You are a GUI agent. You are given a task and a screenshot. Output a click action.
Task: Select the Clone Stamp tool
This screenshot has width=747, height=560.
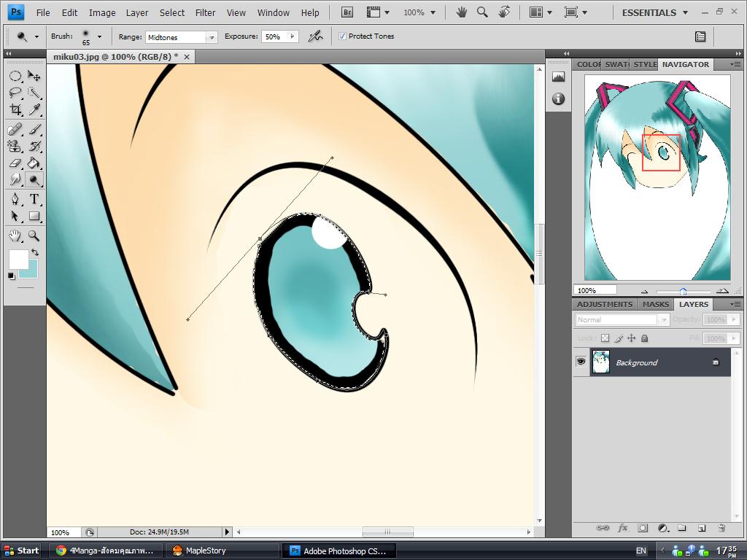tap(15, 146)
